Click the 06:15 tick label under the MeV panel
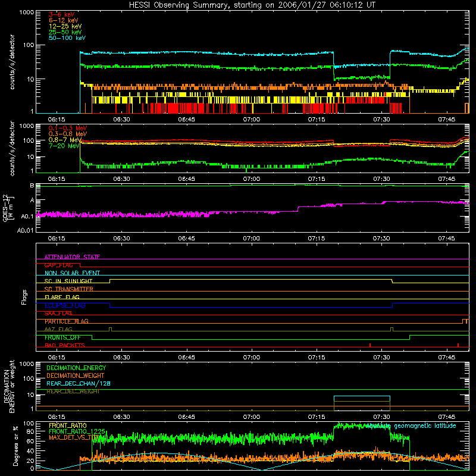 (x=57, y=178)
